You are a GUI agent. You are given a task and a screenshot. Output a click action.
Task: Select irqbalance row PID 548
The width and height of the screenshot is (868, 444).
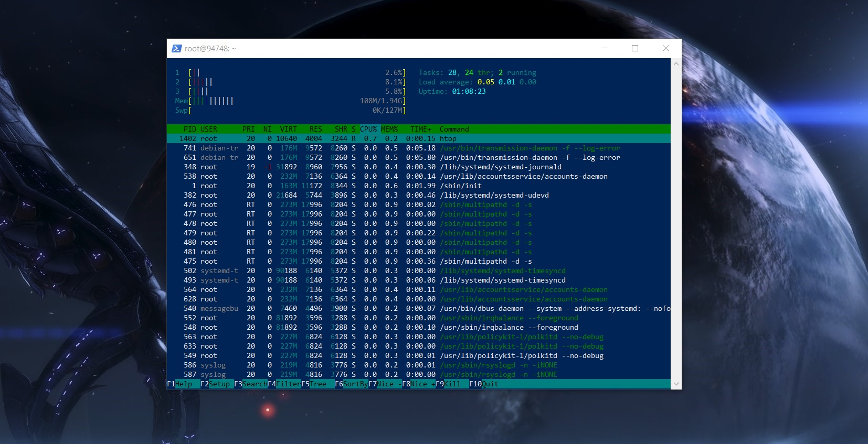coord(419,327)
